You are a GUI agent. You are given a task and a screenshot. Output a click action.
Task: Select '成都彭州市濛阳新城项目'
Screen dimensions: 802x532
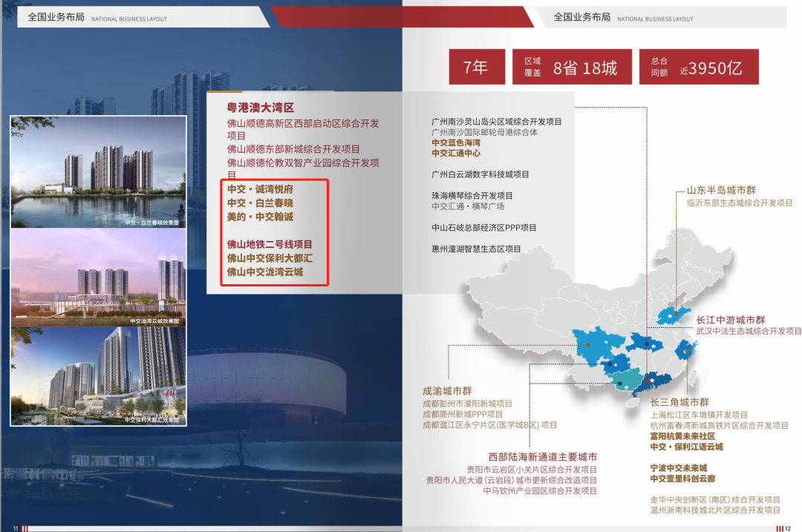pos(468,404)
